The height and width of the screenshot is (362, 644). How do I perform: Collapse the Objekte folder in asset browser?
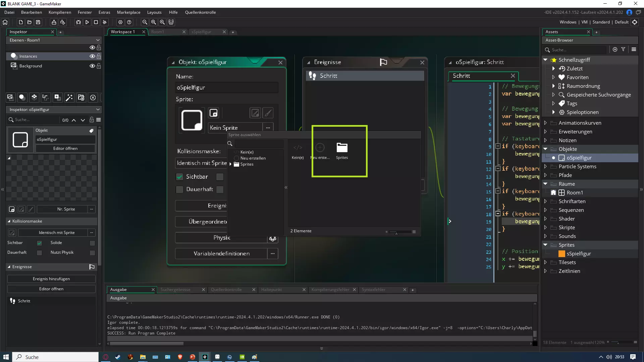545,149
